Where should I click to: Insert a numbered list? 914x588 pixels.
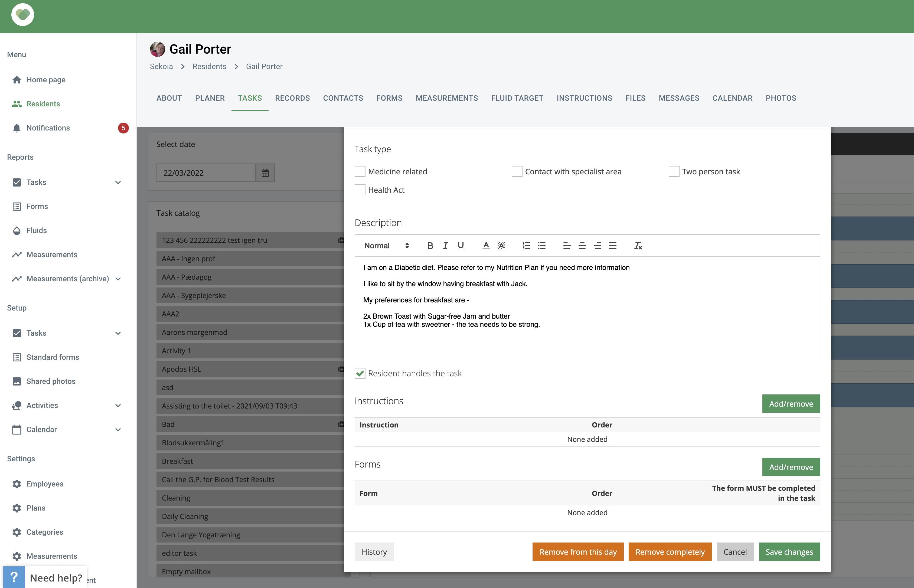pos(526,246)
